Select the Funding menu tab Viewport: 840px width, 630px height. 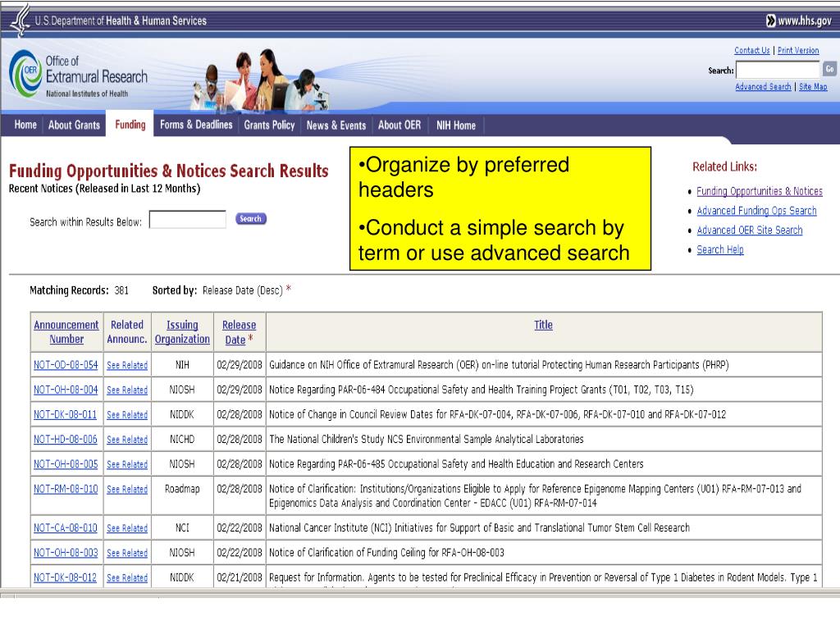click(x=130, y=125)
